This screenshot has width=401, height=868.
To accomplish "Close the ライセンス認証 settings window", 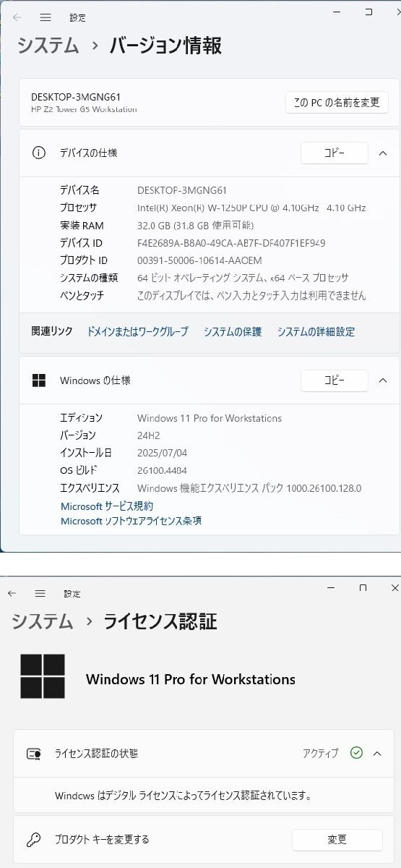I will (x=394, y=587).
